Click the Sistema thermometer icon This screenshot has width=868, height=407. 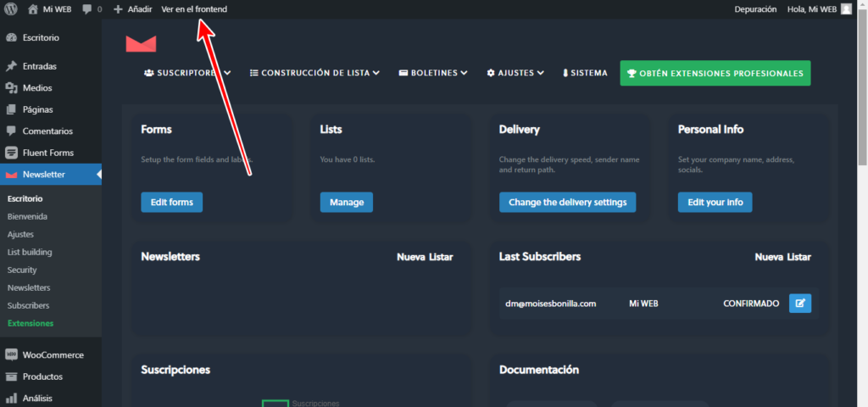565,73
